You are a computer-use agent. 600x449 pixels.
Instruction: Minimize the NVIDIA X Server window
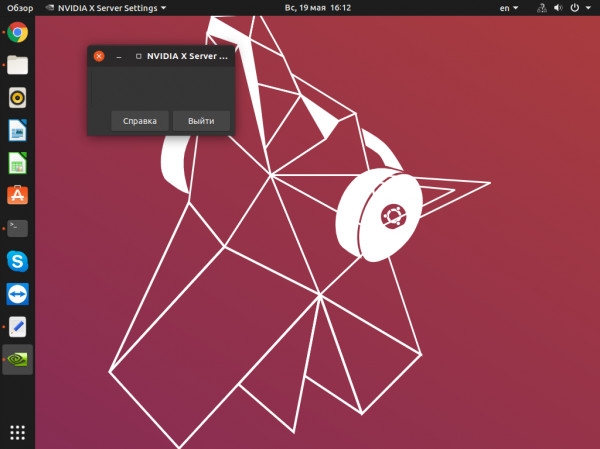tap(119, 56)
